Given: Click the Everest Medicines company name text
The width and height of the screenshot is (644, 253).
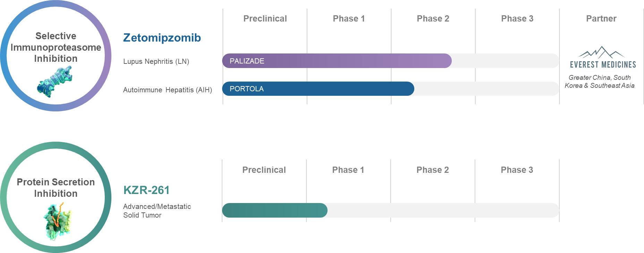Looking at the screenshot, I should (603, 65).
